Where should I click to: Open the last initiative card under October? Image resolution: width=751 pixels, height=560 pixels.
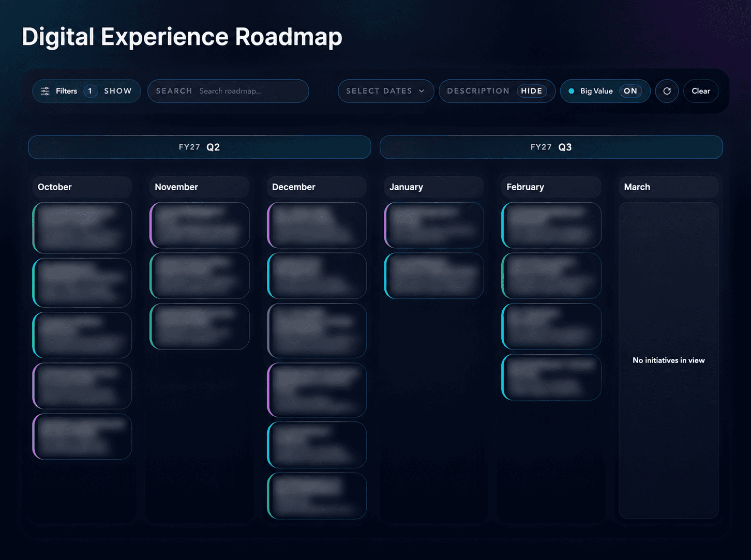[x=82, y=436]
